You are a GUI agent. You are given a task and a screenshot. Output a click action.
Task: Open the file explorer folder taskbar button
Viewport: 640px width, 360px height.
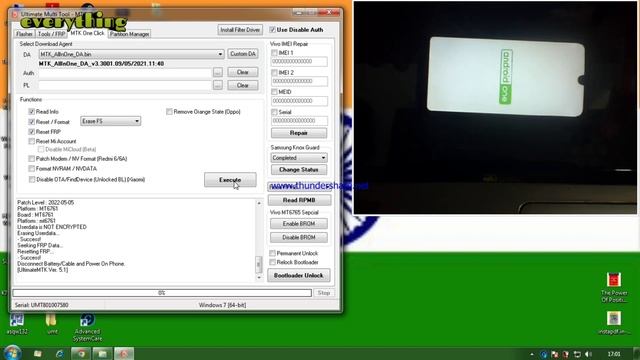tap(102, 353)
